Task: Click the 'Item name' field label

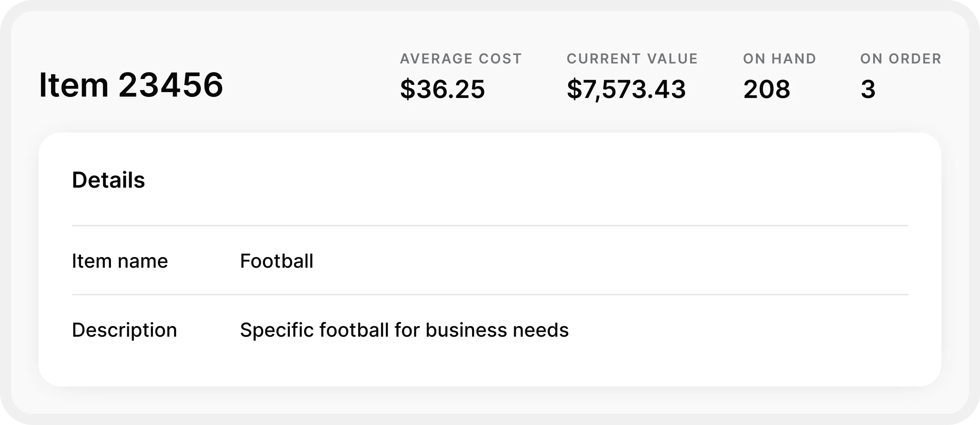Action: click(120, 261)
